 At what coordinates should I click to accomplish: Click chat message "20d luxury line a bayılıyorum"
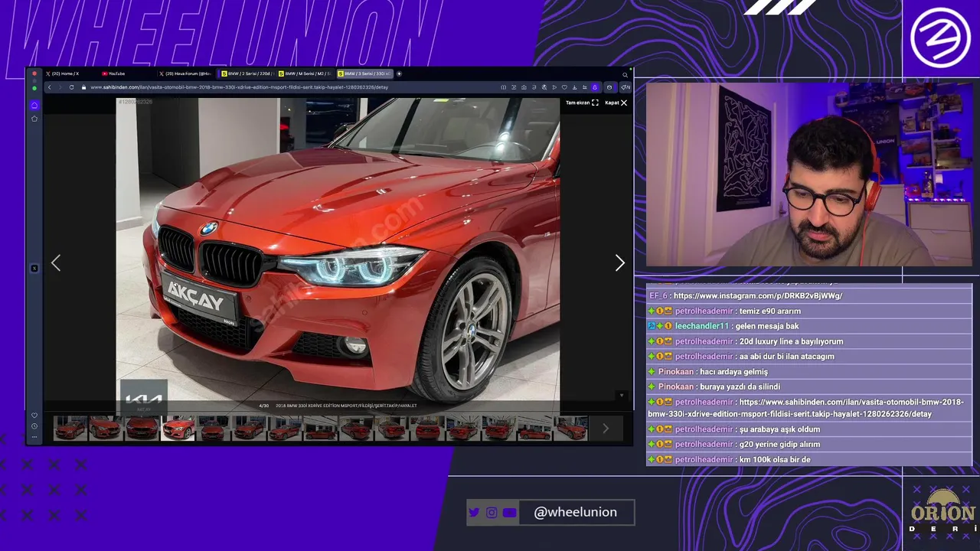[791, 341]
